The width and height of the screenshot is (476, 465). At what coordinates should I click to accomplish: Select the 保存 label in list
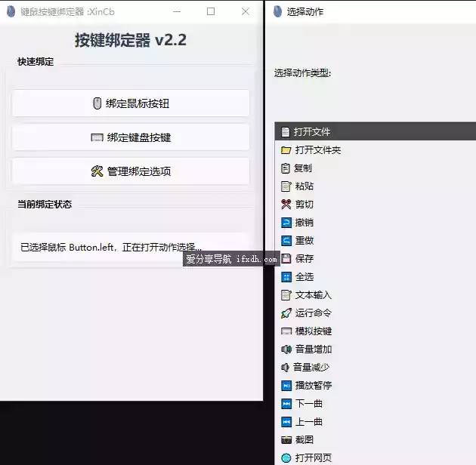click(304, 259)
